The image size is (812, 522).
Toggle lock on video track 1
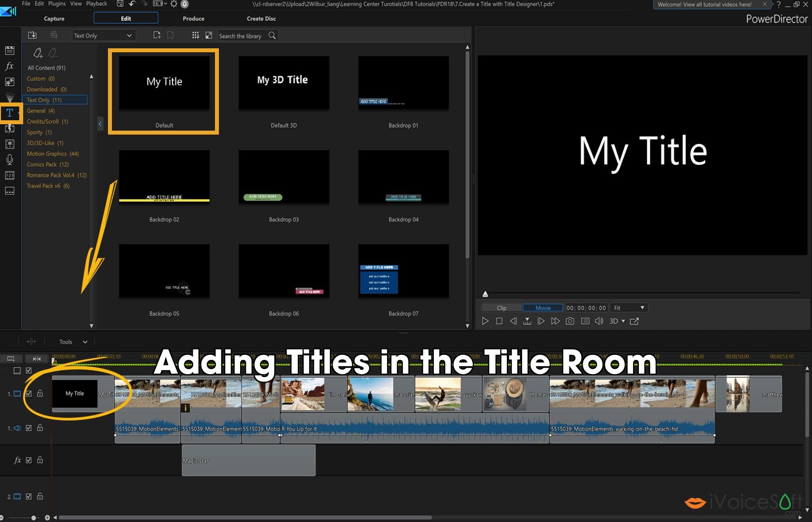(40, 393)
